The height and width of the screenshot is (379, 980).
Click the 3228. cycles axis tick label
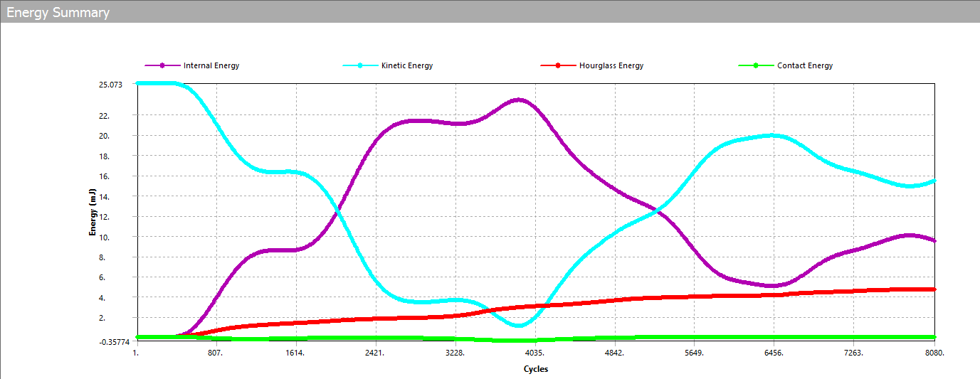pos(455,353)
